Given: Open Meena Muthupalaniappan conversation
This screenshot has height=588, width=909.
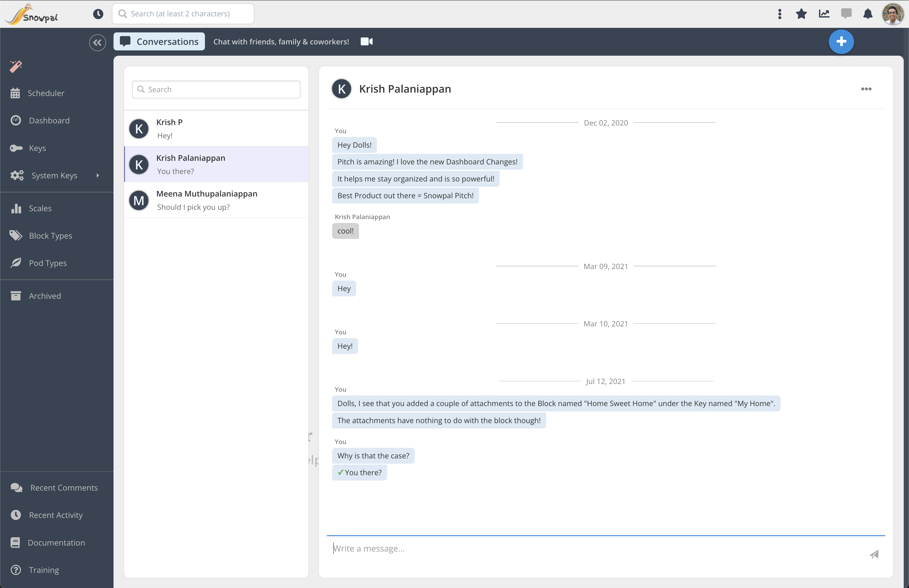Looking at the screenshot, I should [x=216, y=200].
